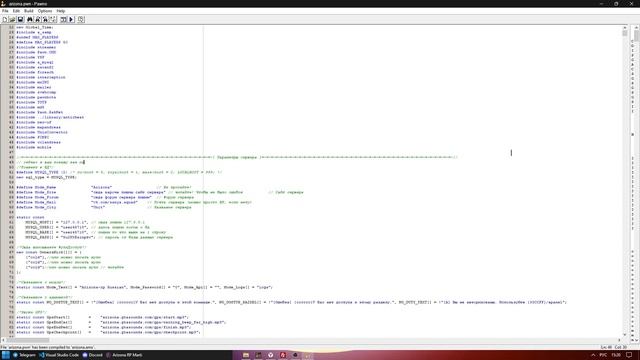This screenshot has height=360, width=640.
Task: Click the "new sql_type = MYSQL_TYPE" line
Action: (x=46, y=178)
